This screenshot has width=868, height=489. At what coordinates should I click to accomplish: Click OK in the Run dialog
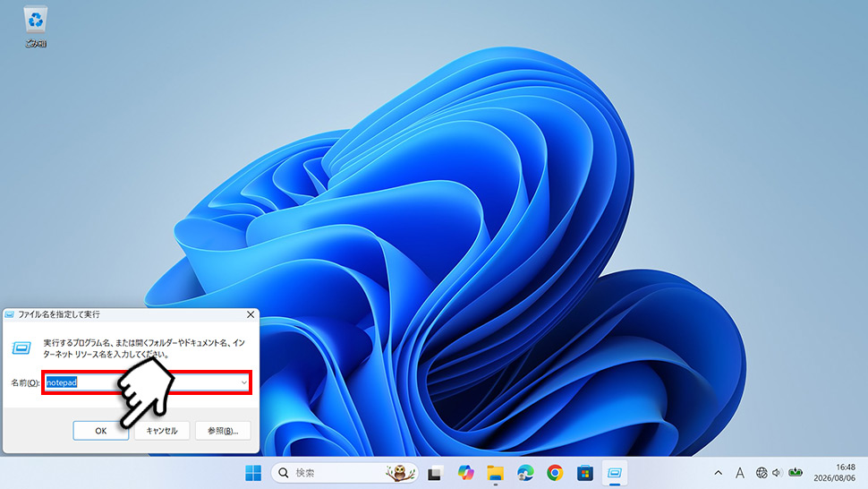(101, 431)
